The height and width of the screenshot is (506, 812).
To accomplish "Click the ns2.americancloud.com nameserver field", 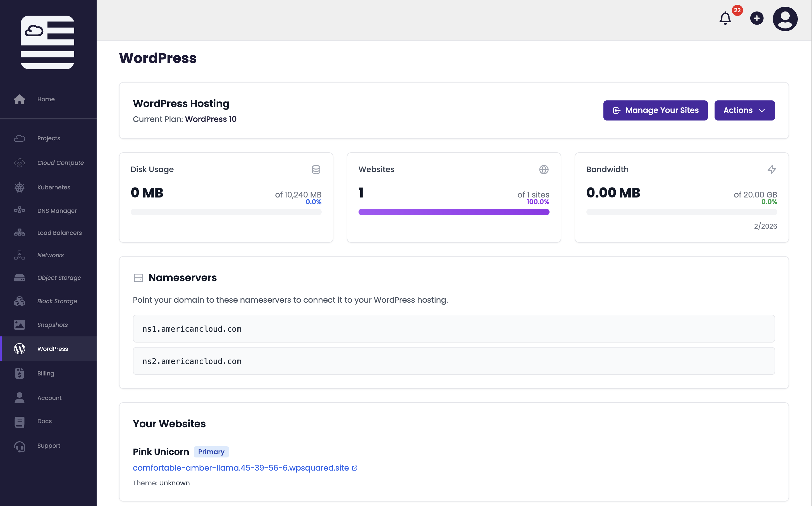I will pyautogui.click(x=453, y=361).
